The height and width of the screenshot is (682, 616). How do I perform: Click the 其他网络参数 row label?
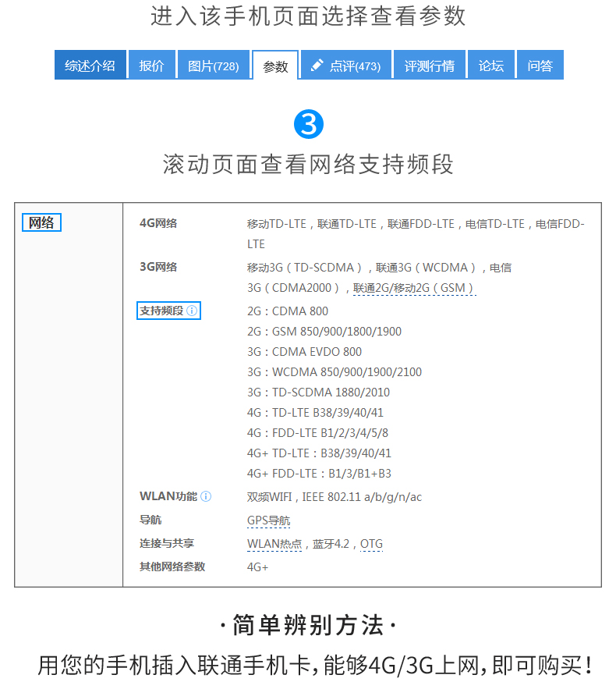(172, 567)
